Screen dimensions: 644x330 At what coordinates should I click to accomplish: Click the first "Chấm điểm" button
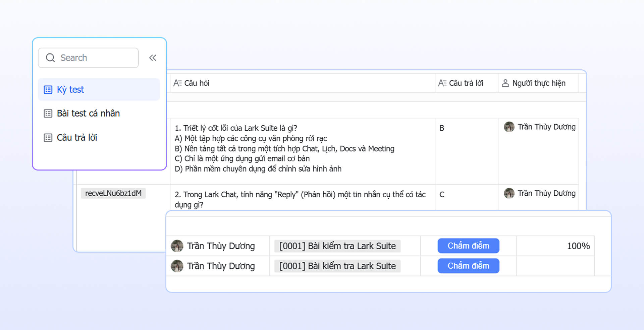(468, 246)
